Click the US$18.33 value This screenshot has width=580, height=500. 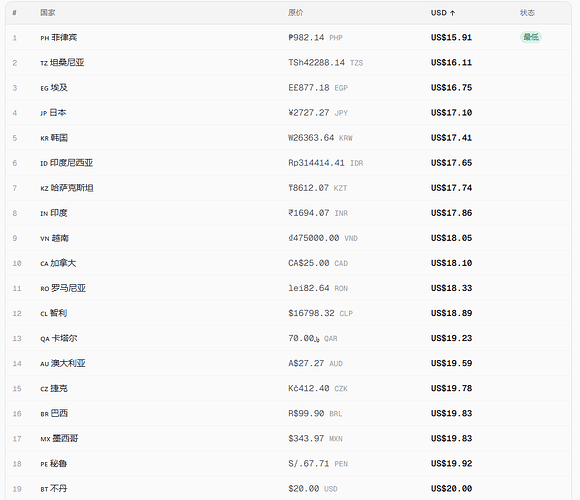point(451,288)
